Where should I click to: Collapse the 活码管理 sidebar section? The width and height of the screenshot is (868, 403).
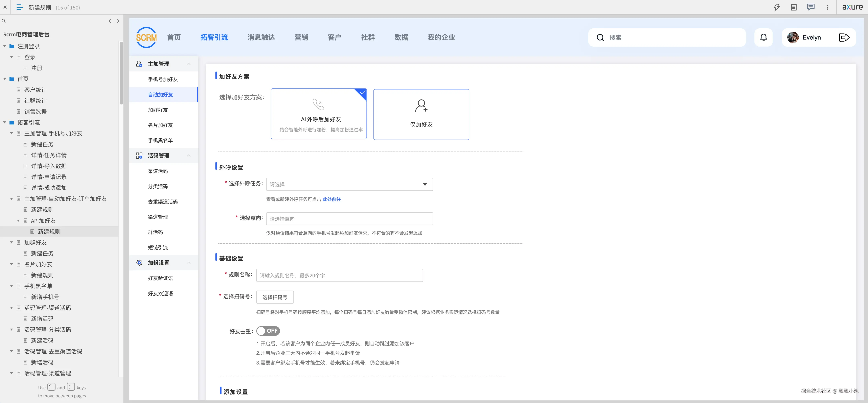[188, 155]
